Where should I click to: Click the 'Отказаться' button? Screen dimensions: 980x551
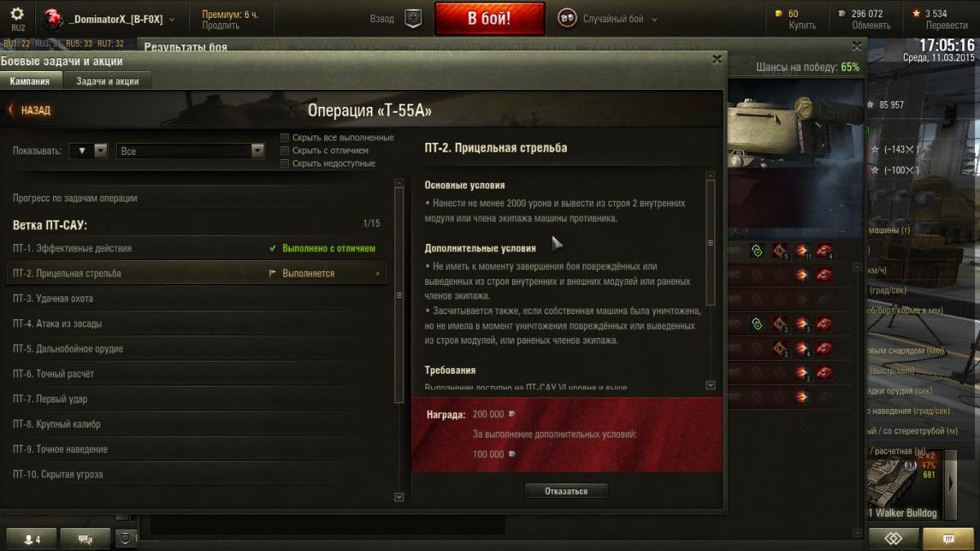(x=566, y=491)
